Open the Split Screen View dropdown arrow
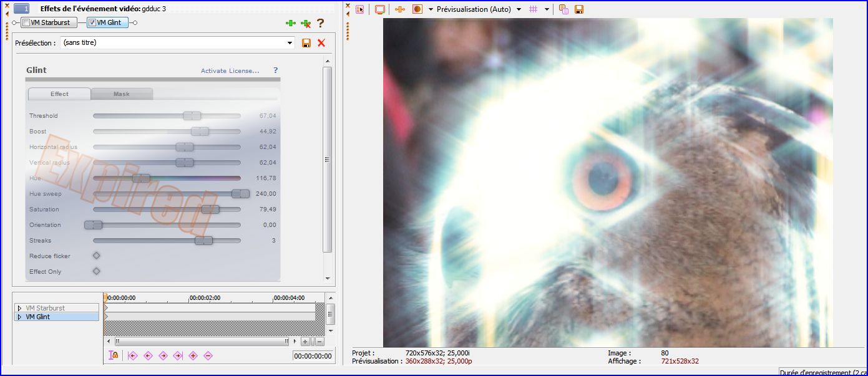The height and width of the screenshot is (376, 868). coord(431,9)
